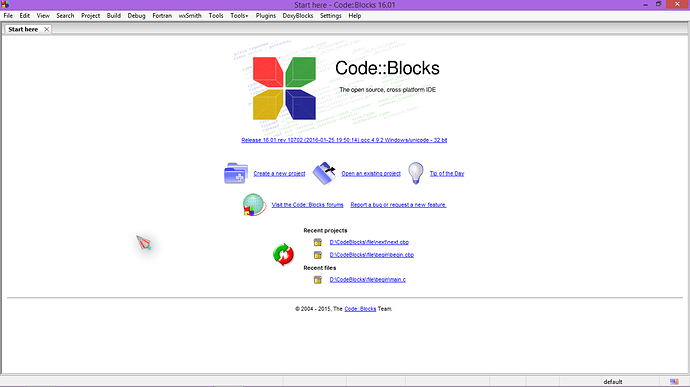This screenshot has width=690, height=387.
Task: Open the Debug menu
Action: pos(136,15)
